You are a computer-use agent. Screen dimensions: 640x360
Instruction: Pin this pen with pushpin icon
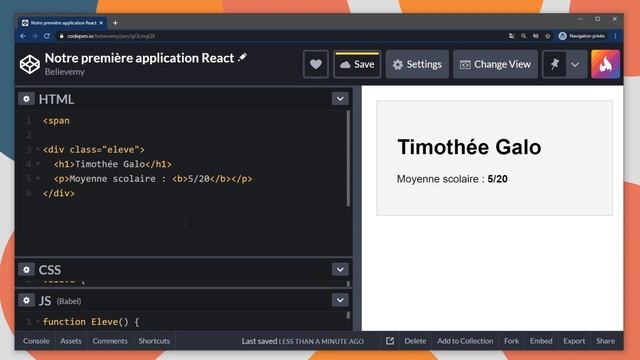pos(554,64)
